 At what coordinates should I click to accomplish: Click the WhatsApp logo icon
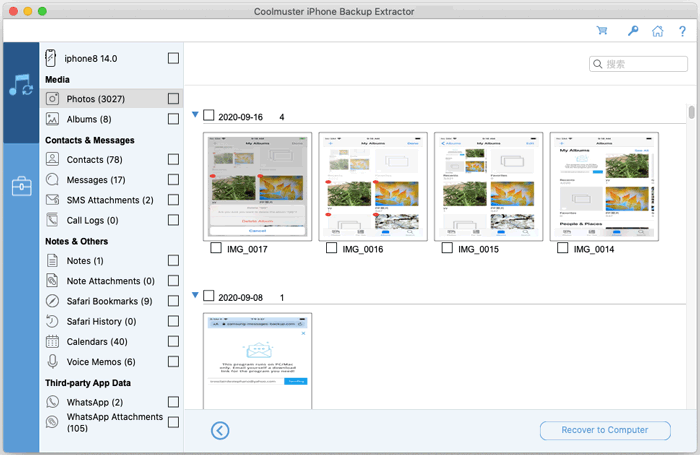click(52, 402)
